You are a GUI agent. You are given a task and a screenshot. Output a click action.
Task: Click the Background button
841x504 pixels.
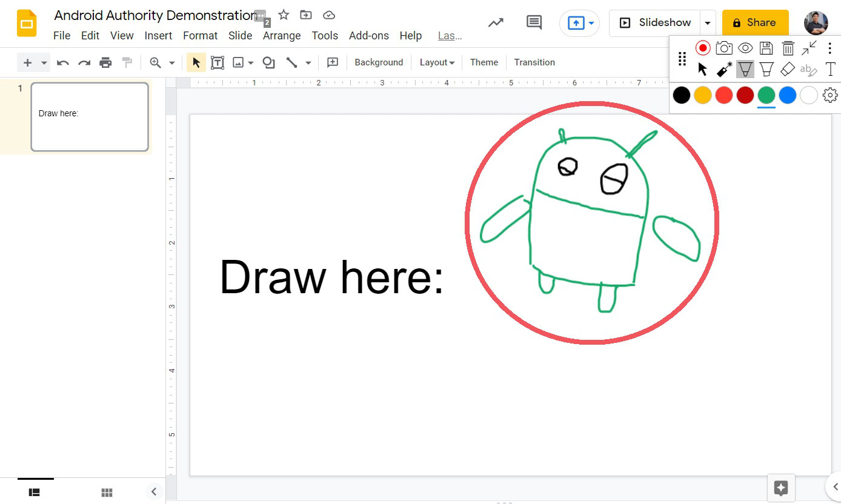[379, 62]
